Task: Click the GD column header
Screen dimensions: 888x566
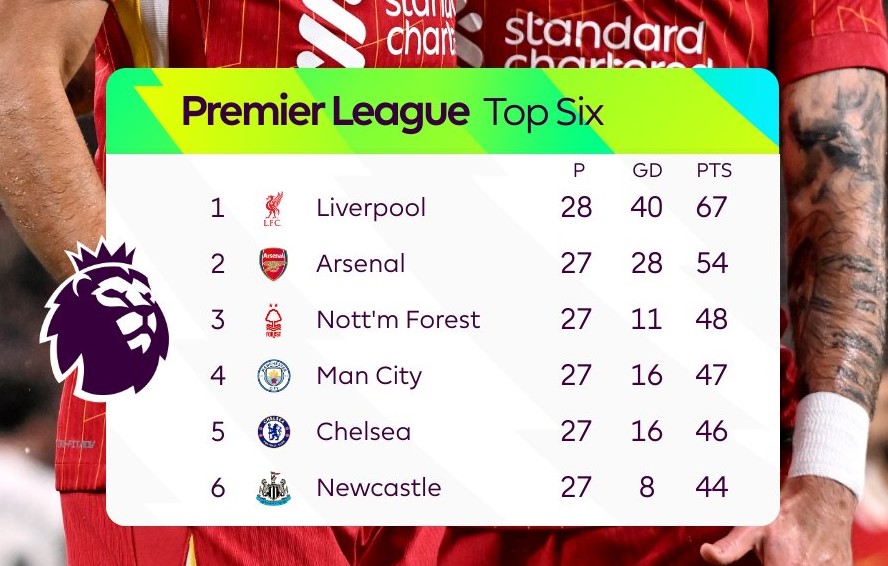Action: [x=647, y=171]
